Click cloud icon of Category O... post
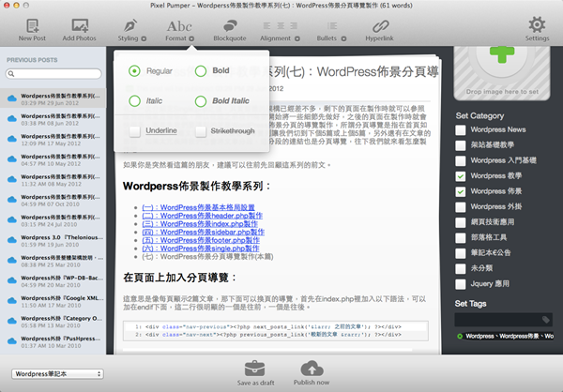The width and height of the screenshot is (563, 392). click(12, 321)
